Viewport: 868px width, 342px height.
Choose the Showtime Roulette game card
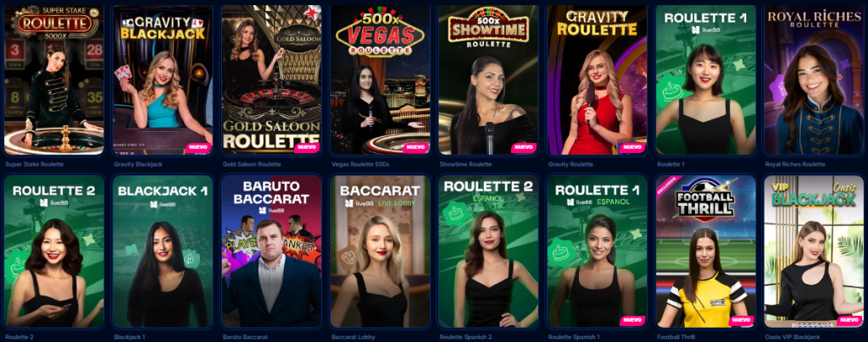(x=487, y=80)
